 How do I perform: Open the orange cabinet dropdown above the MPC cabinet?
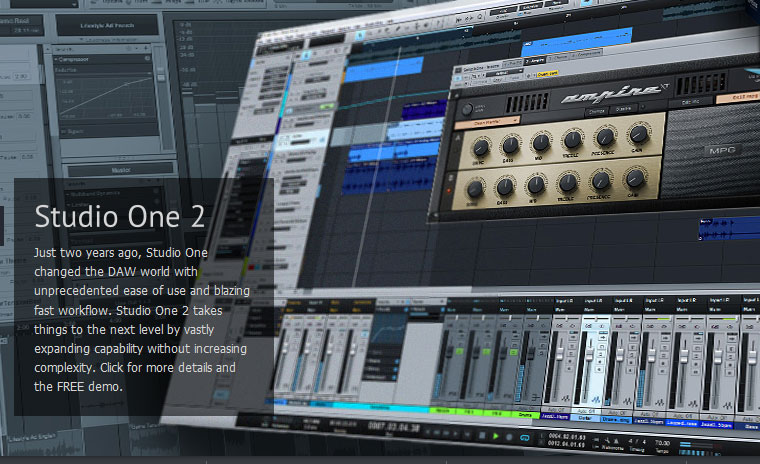[x=737, y=97]
